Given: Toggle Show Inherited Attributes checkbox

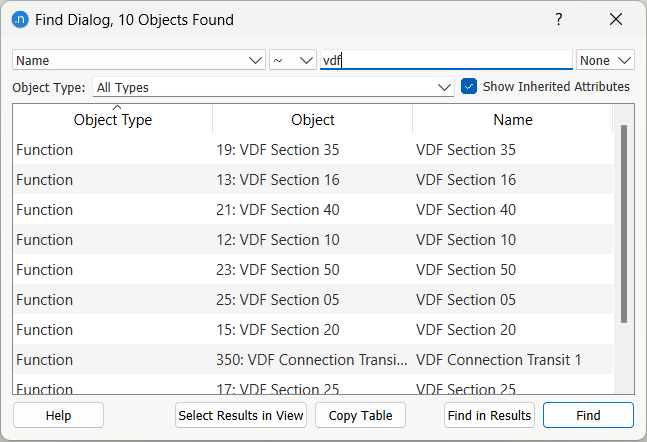Looking at the screenshot, I should pos(469,87).
